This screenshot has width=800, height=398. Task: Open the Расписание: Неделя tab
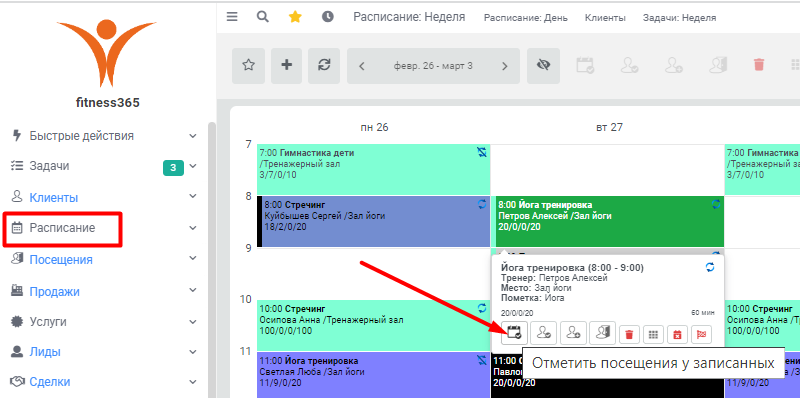409,17
